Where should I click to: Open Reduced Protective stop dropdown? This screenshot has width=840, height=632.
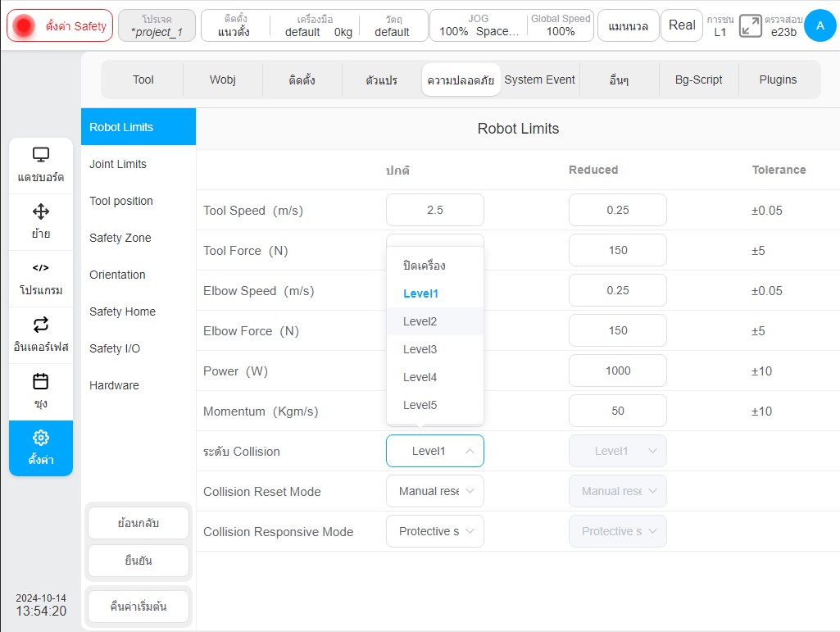click(618, 531)
